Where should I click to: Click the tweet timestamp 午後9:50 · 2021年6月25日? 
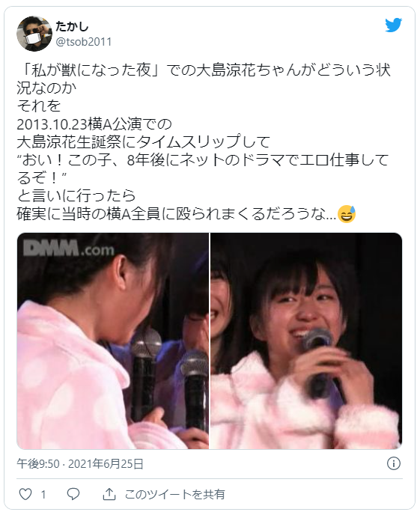(x=80, y=463)
